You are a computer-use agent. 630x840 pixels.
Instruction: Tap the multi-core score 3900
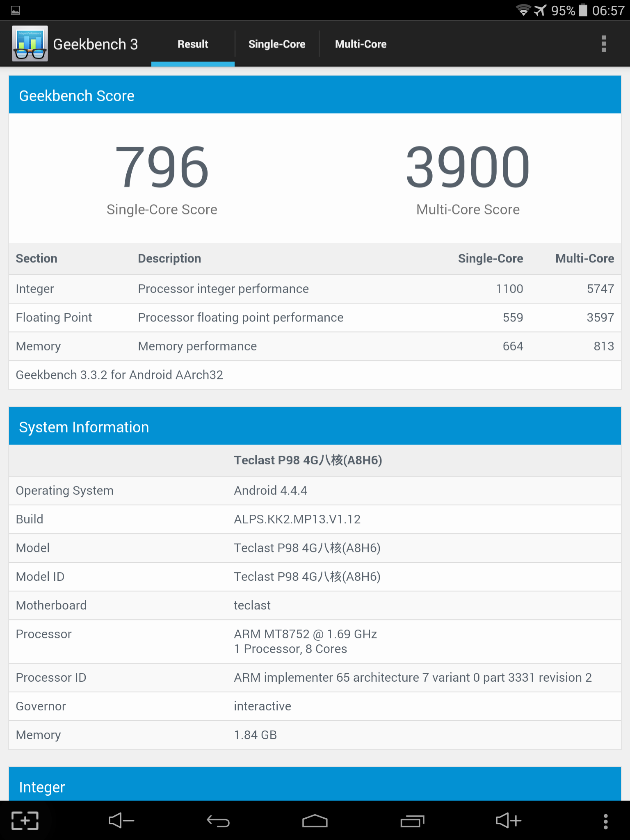coord(468,167)
